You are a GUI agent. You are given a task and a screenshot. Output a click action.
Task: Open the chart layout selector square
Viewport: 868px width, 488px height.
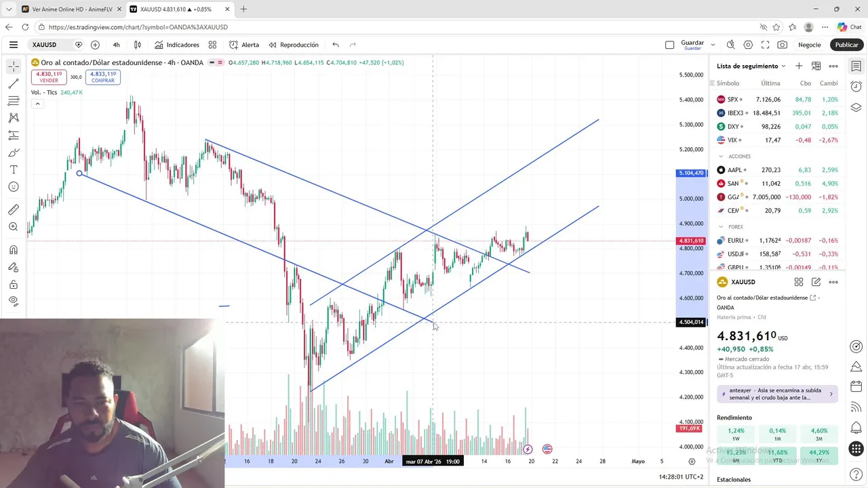pos(669,45)
